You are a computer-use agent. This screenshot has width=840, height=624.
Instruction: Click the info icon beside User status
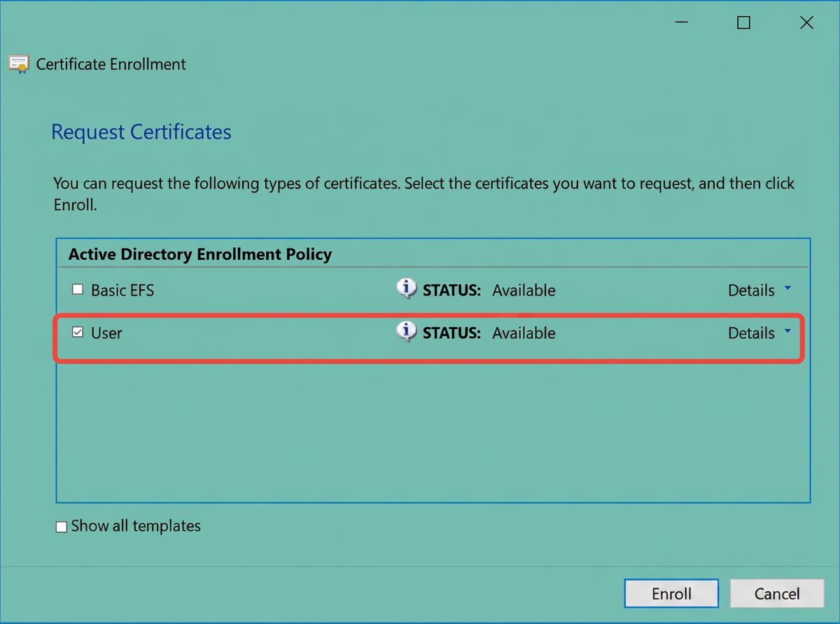407,331
